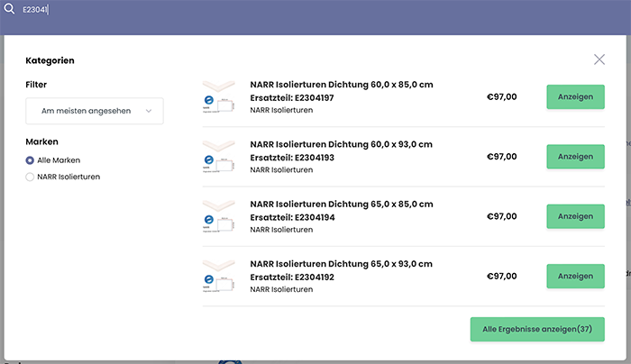Click the magnifier search icon
This screenshot has width=631, height=364.
(x=9, y=8)
